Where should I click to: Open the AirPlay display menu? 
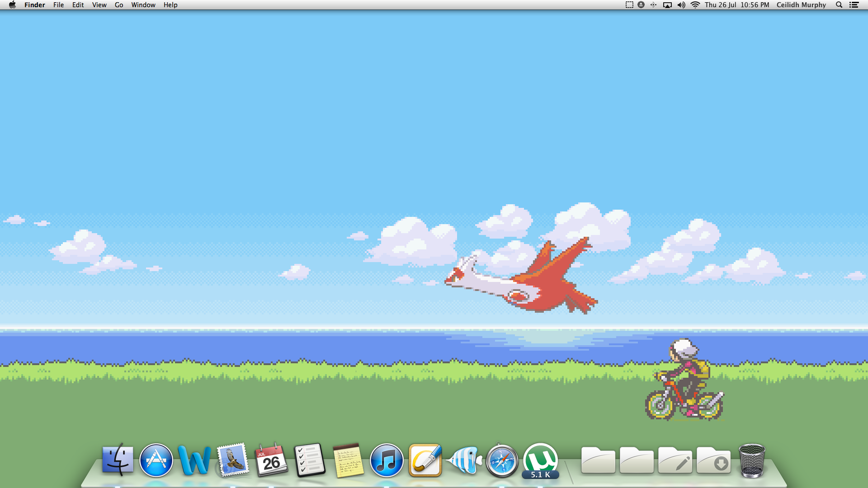tap(667, 5)
